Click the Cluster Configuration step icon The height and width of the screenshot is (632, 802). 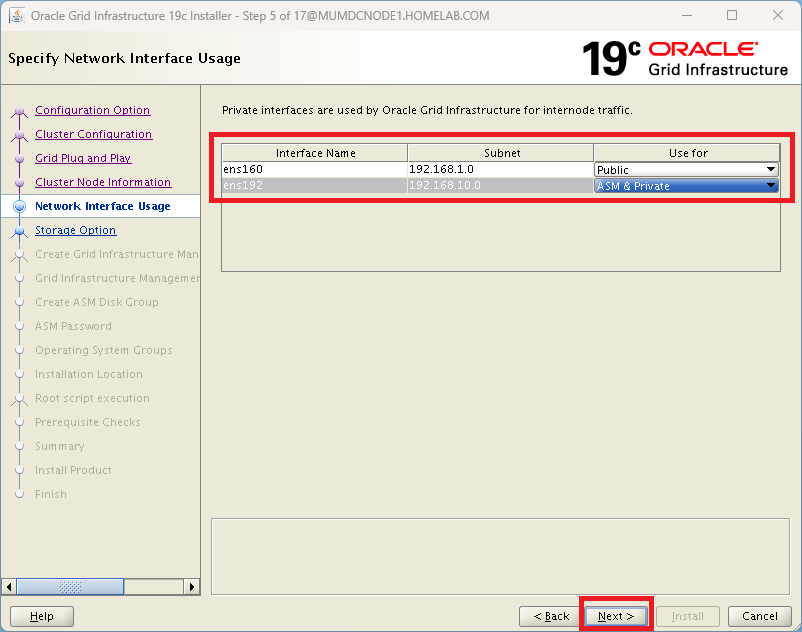pyautogui.click(x=19, y=135)
